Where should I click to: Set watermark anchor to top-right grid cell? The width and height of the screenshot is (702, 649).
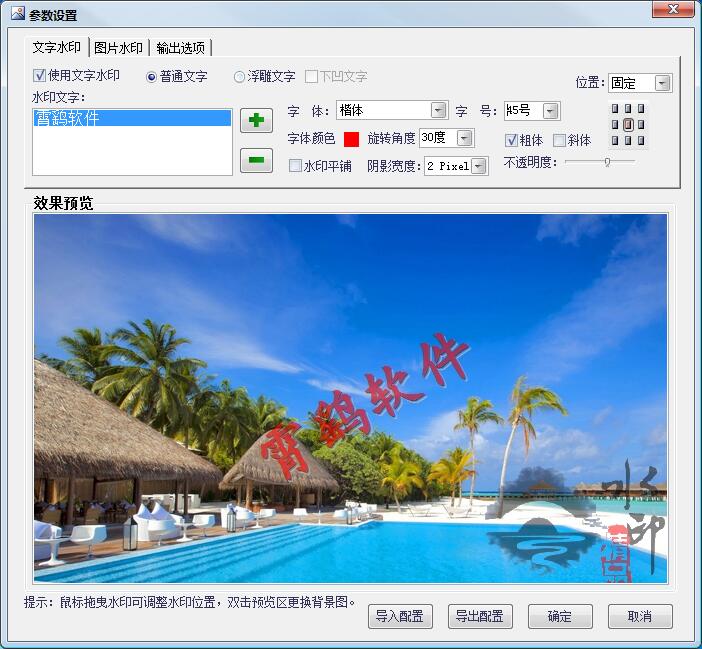click(641, 109)
